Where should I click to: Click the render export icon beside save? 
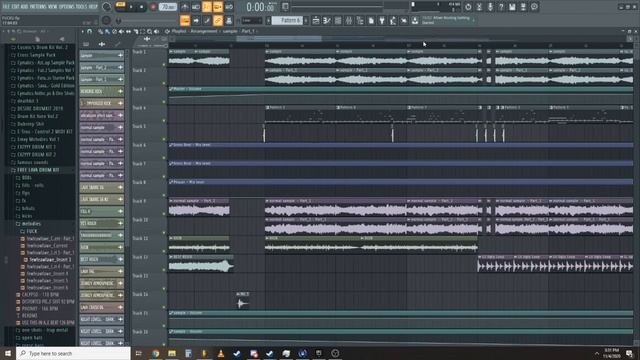click(x=523, y=7)
